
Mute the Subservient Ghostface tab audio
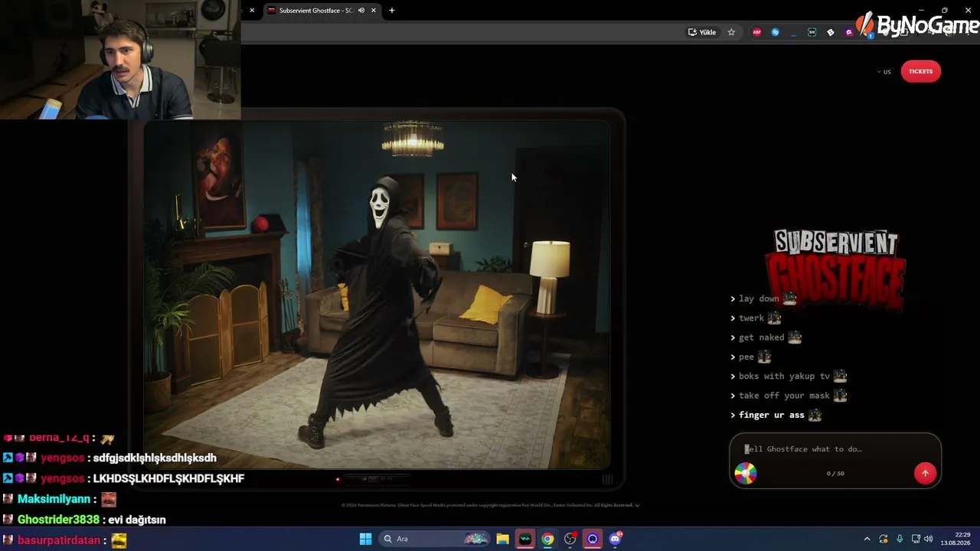(x=361, y=11)
